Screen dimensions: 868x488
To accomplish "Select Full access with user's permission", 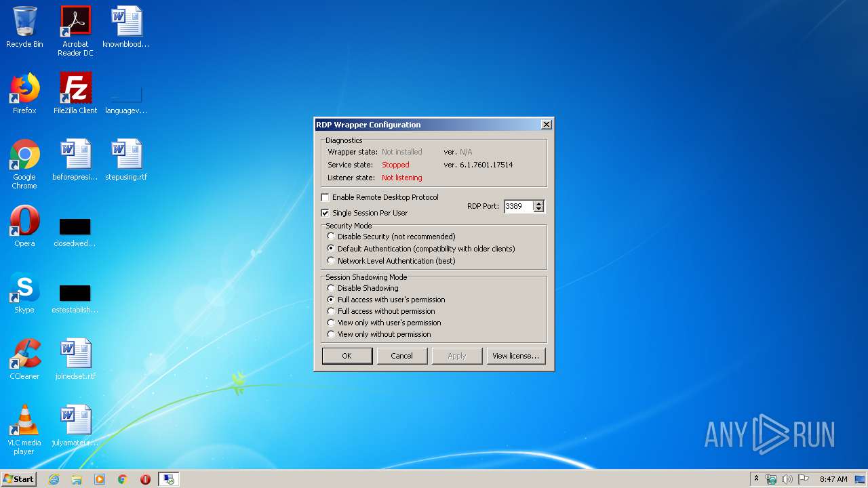I will [331, 300].
